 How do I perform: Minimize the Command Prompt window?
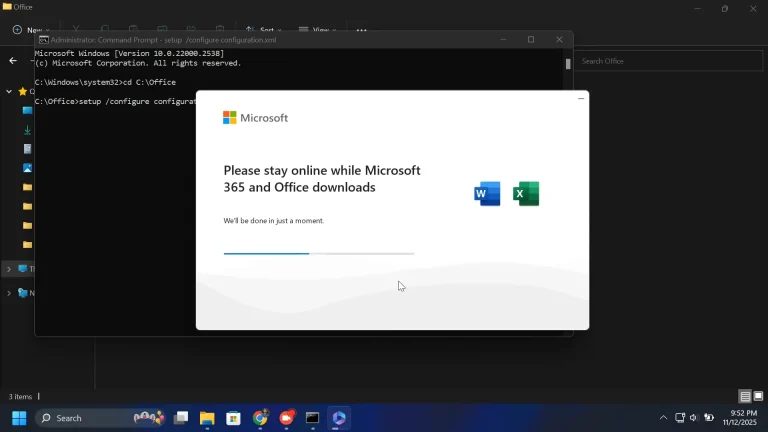click(503, 40)
